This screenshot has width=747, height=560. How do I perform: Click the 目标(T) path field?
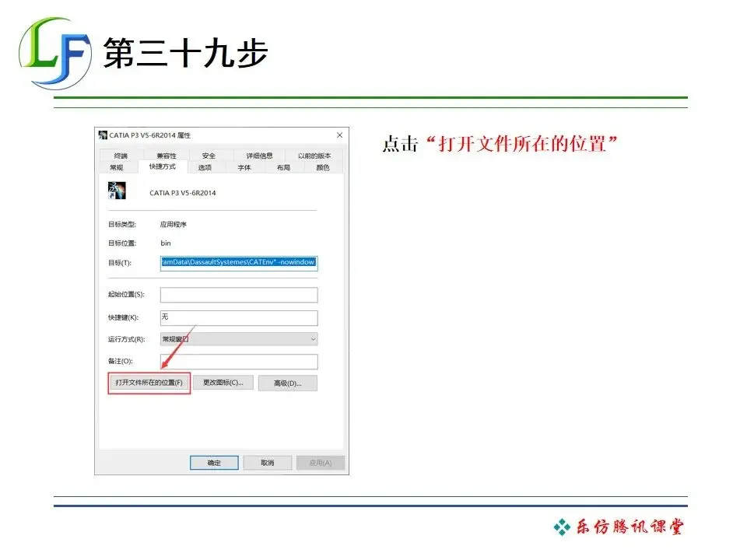[239, 263]
